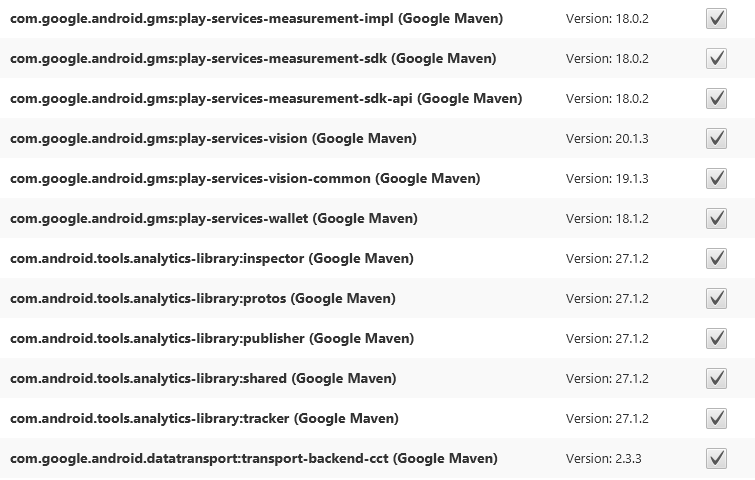
Task: Uncheck the play-services-vision version 20.1.3 checkbox
Action: (x=716, y=139)
